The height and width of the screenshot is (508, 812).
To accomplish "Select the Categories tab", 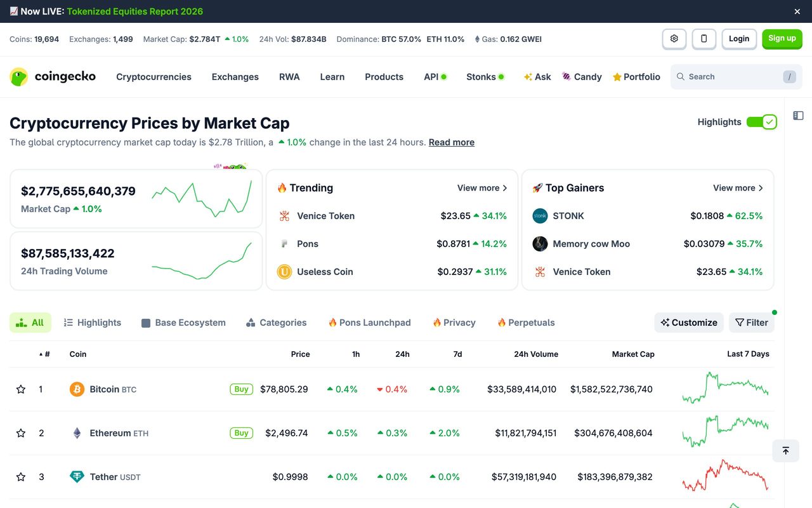I will 276,323.
